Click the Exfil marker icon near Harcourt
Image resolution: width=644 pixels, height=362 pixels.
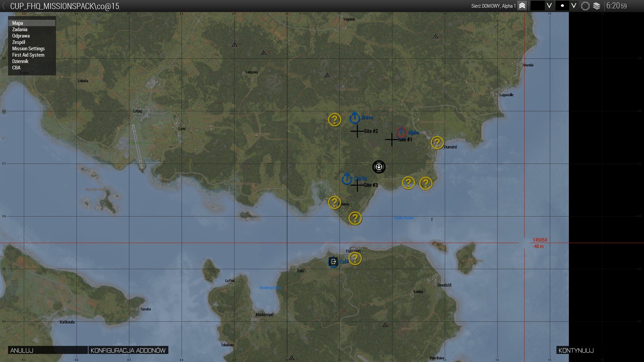coord(333,262)
